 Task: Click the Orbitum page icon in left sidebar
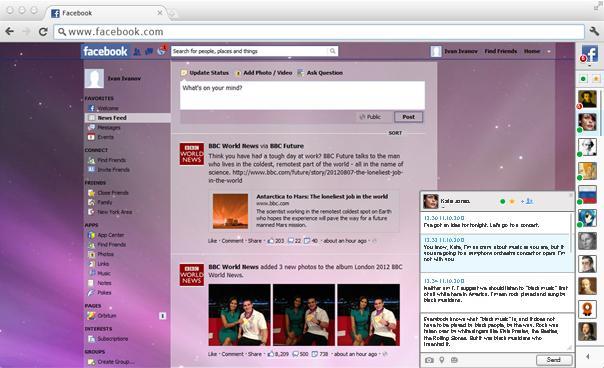tap(91, 316)
